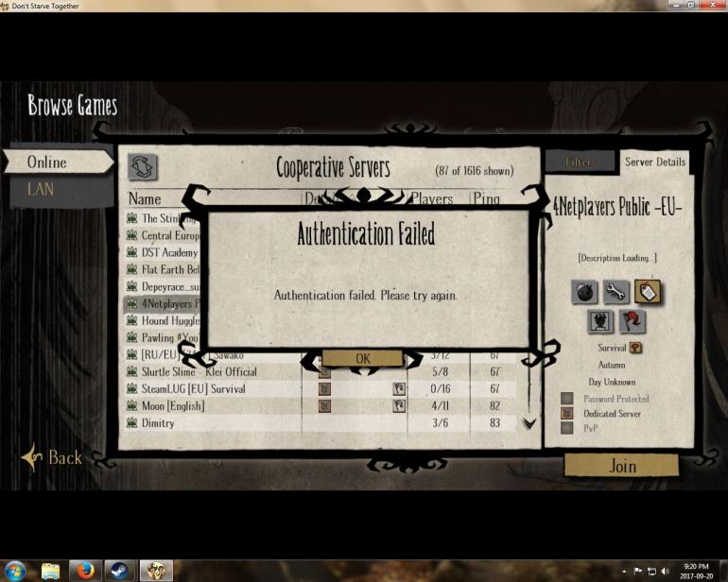Click the green icon beside DST Academy
728x582 pixels.
click(131, 252)
